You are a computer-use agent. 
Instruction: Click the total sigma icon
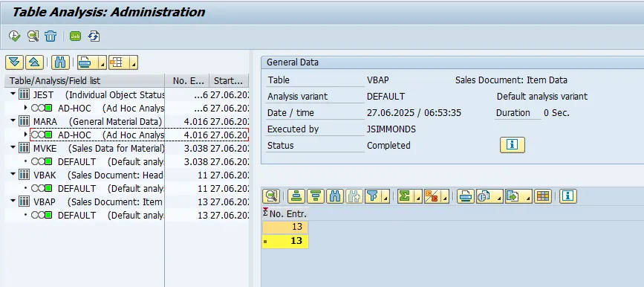coord(405,196)
